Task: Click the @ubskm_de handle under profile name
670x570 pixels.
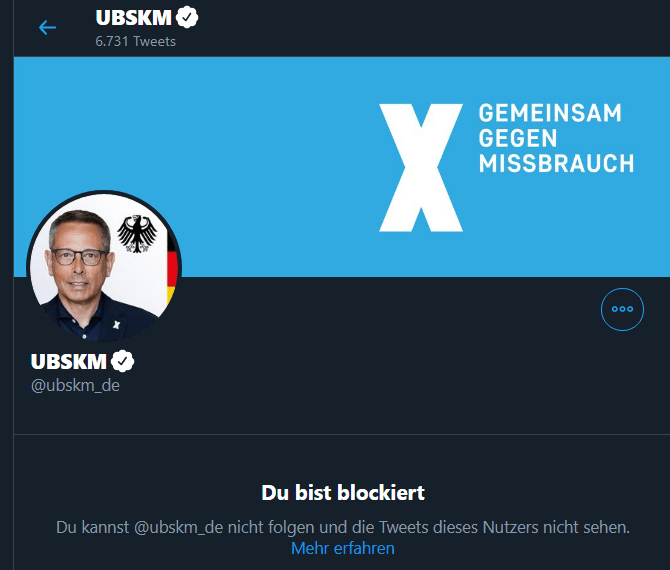Action: [x=75, y=385]
